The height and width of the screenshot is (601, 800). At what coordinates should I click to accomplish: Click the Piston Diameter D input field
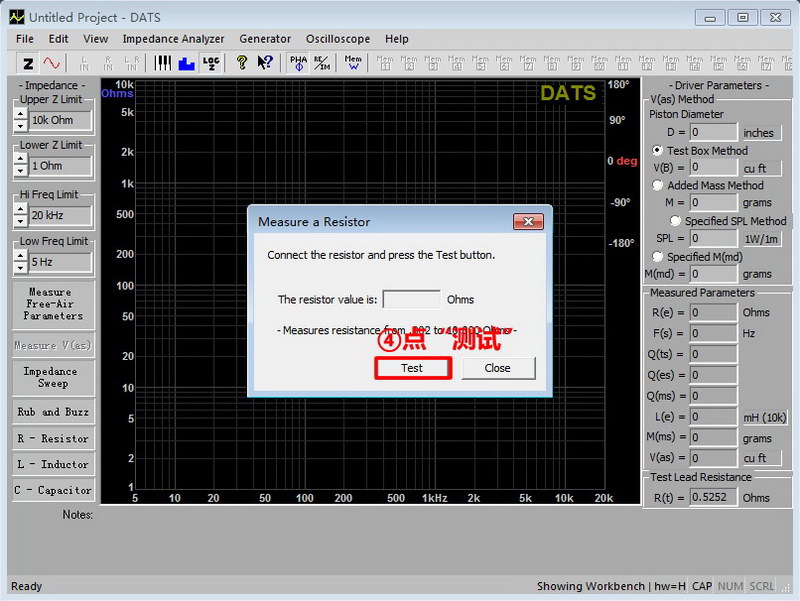pos(713,132)
